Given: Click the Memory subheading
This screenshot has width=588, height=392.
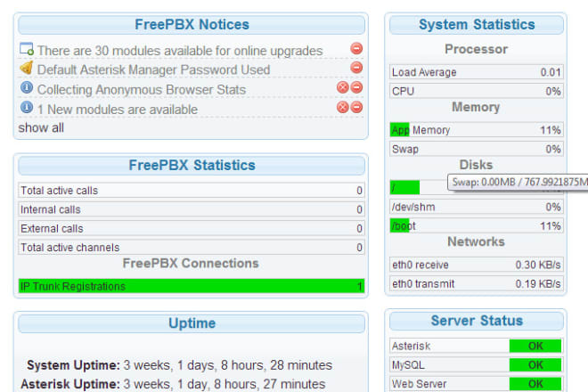Looking at the screenshot, I should 476,107.
